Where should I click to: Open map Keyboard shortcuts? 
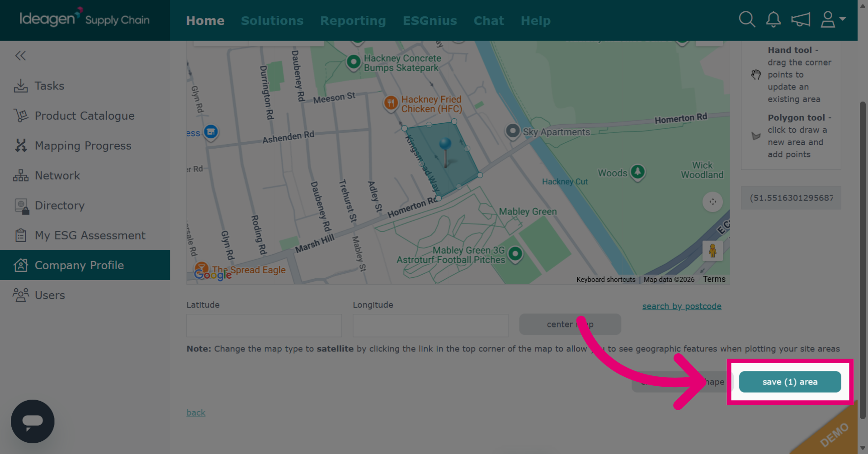[x=606, y=280]
